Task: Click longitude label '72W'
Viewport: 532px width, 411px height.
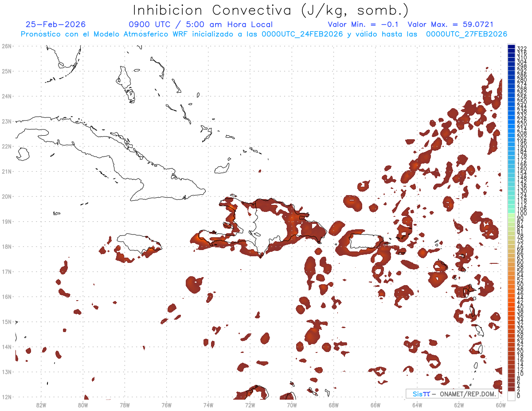Action: pos(250,405)
